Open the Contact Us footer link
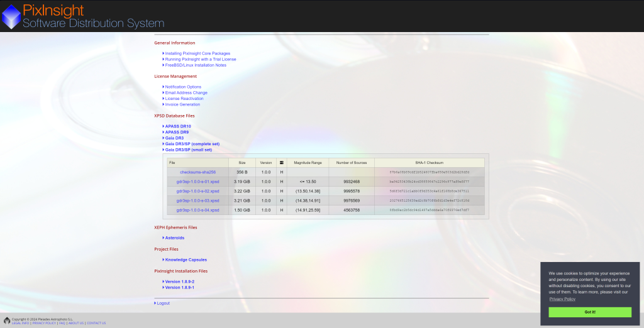 96,323
